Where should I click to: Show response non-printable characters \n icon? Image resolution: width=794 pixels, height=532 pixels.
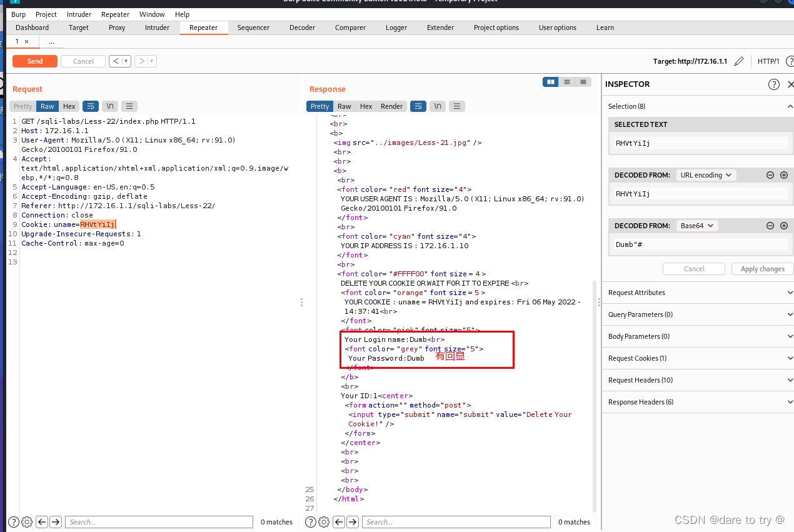[x=438, y=106]
